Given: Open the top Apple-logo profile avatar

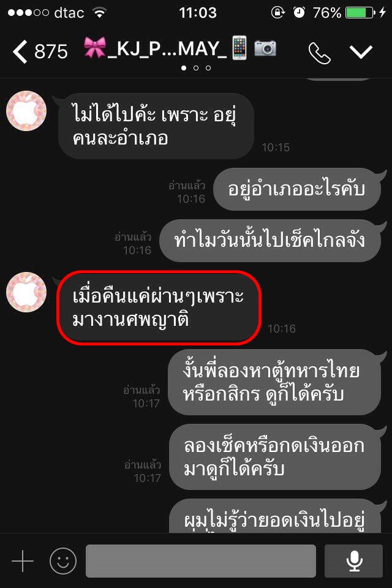Looking at the screenshot, I should 26,111.
